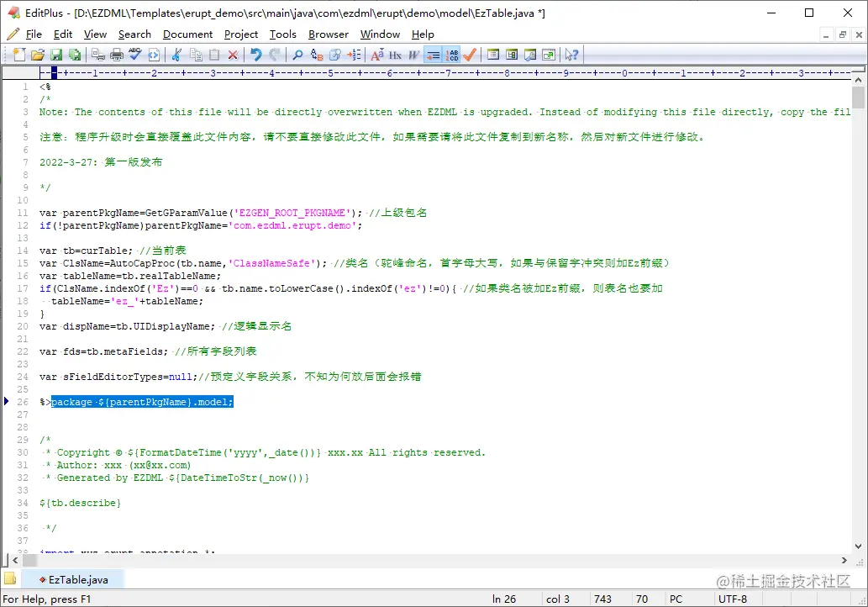Screen dimensions: 868x607
Task: Show the Cliptext window via toolbar
Action: (x=493, y=55)
